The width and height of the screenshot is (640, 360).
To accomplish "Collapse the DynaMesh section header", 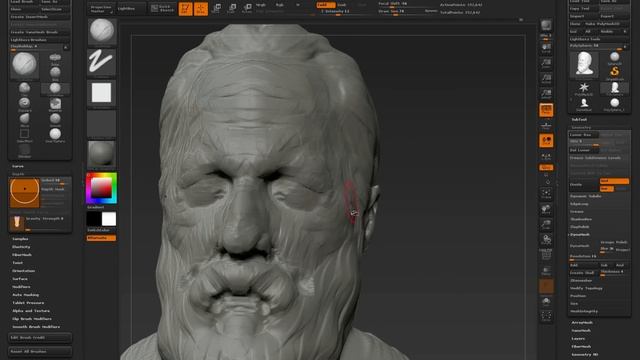I will [x=580, y=235].
